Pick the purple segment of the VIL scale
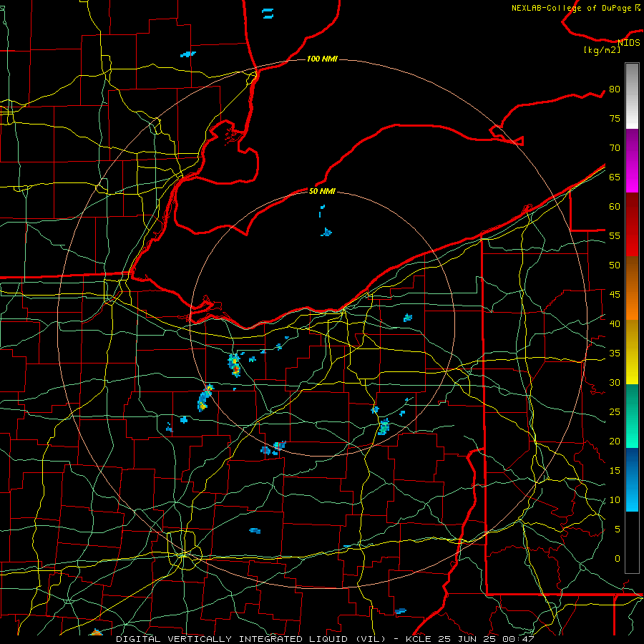Screen dimensions: 644x644 (x=632, y=160)
